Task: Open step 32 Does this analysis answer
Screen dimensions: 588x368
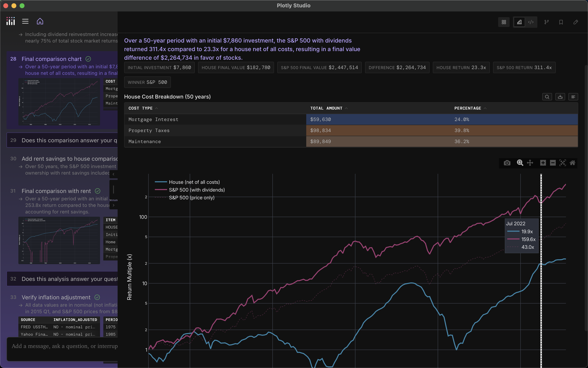Action: coord(62,279)
